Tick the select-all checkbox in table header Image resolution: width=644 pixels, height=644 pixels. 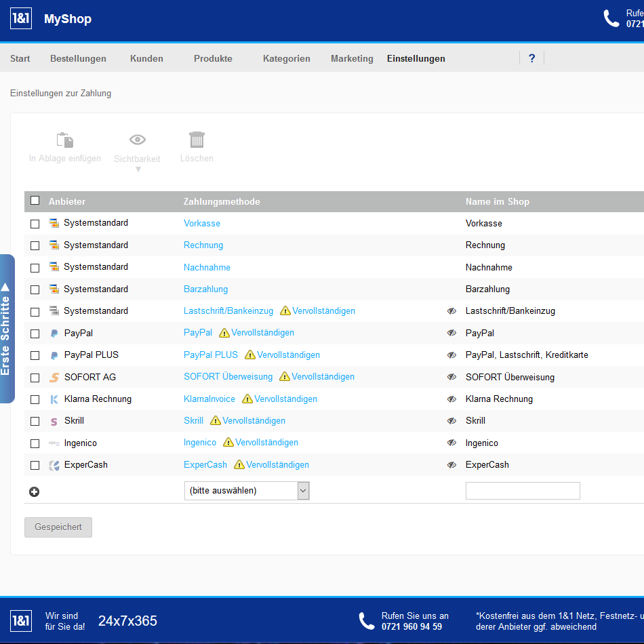[35, 201]
